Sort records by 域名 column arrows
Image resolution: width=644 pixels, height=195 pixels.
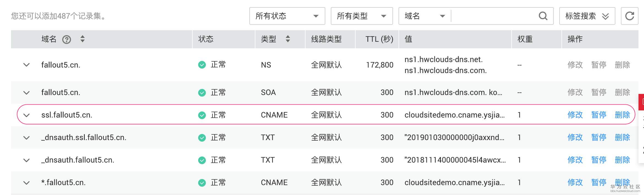tap(83, 39)
